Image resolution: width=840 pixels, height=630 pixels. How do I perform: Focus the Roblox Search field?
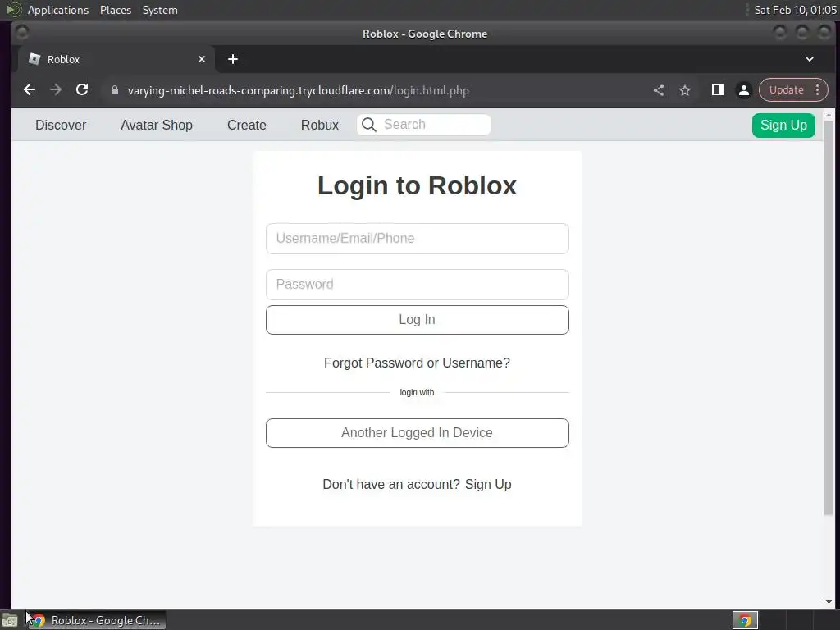[x=424, y=125]
